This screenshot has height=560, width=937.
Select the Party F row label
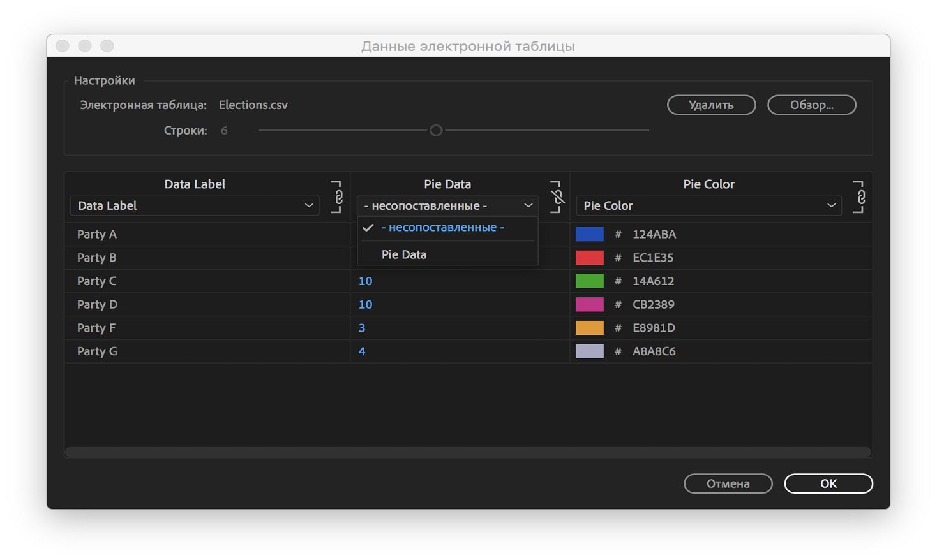[96, 328]
